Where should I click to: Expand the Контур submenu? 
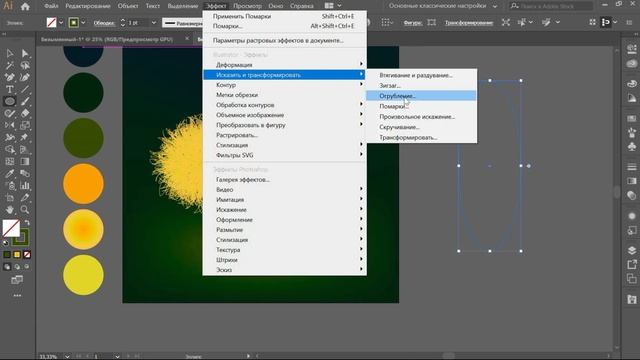(285, 84)
